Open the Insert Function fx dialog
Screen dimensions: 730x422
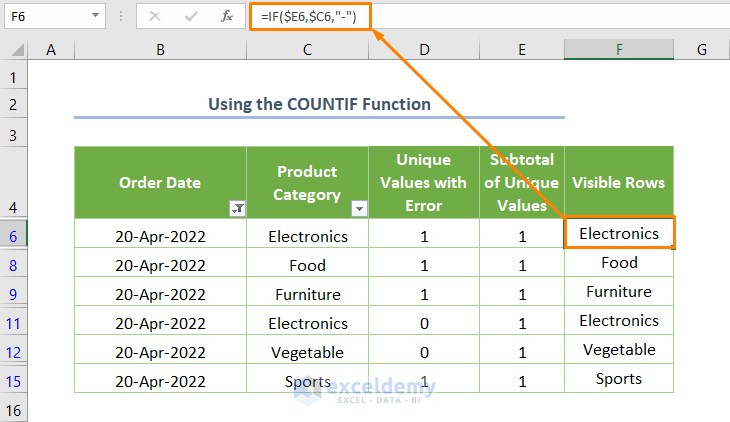tap(227, 16)
